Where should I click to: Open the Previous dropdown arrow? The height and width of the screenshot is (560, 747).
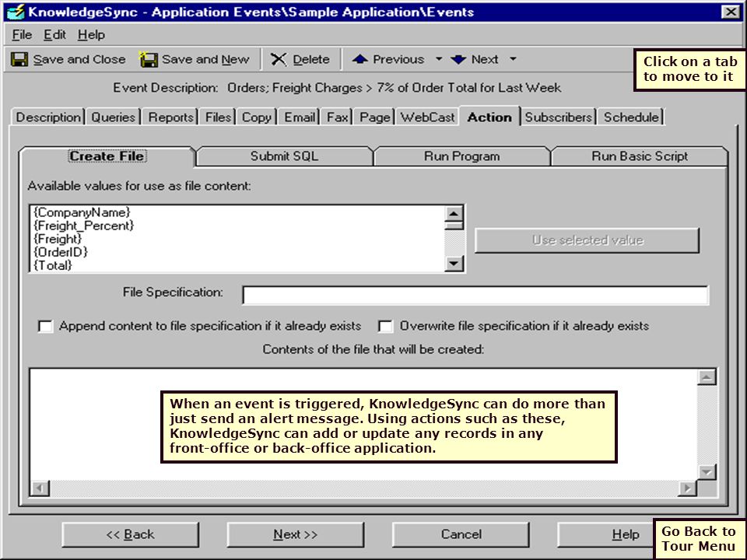pyautogui.click(x=439, y=59)
